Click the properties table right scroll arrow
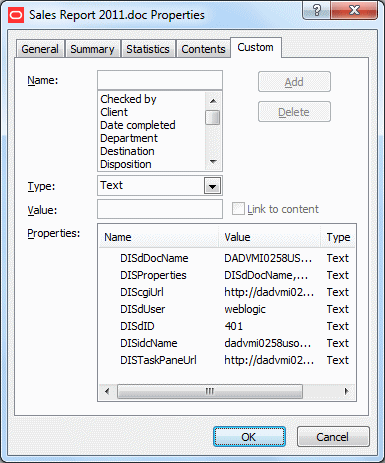Screen dimensions: 385x463 click(x=347, y=391)
